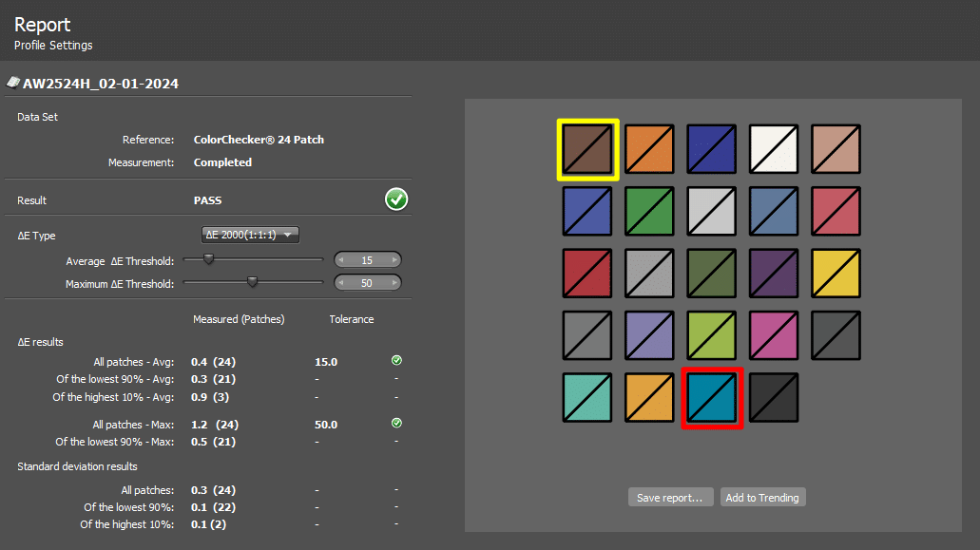Click the profile icon beside AW2524H_02-01-2024
This screenshot has width=980, height=550.
(13, 84)
